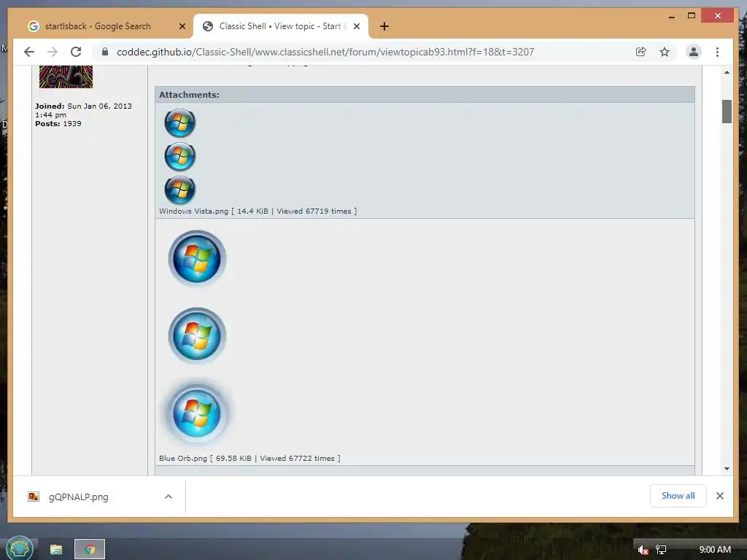Click the page scrollbar up arrow
Viewport: 747px width, 560px height.
pos(727,72)
